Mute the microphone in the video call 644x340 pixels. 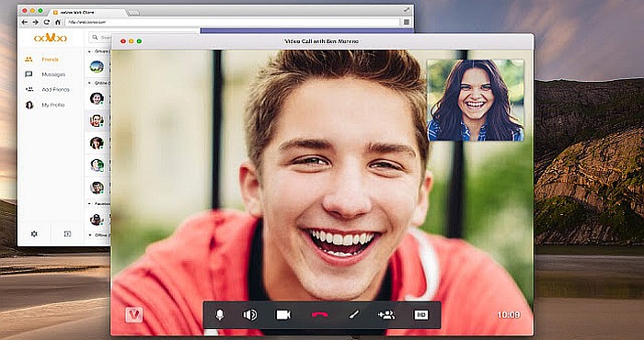220,315
